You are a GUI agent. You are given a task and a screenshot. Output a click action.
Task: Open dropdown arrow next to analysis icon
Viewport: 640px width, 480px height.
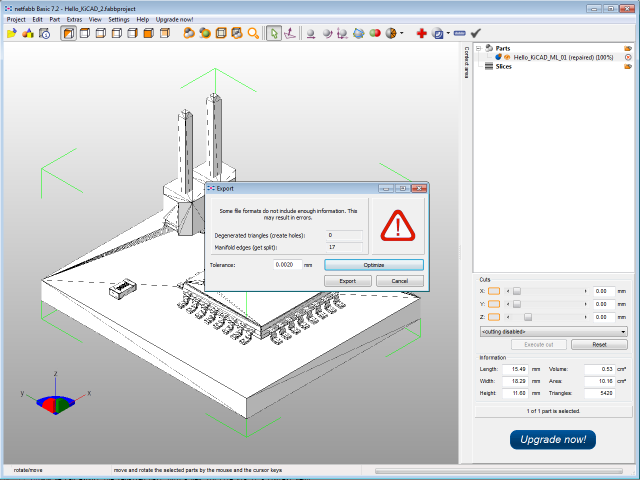click(x=448, y=33)
